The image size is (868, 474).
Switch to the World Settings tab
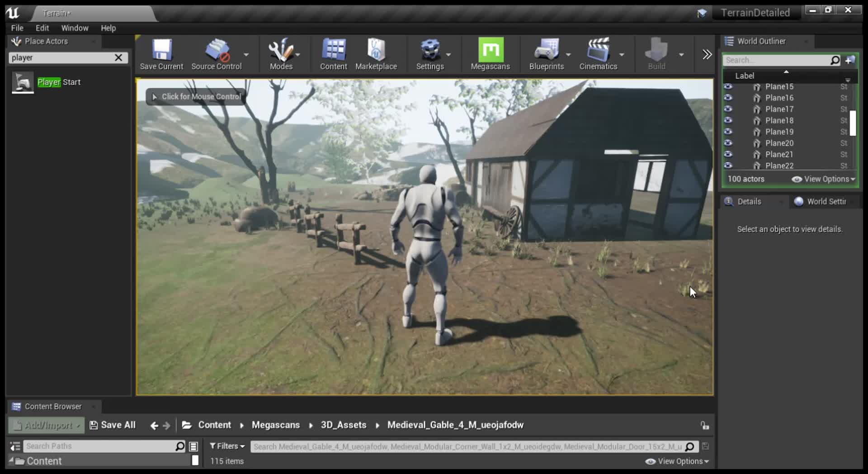pos(825,202)
